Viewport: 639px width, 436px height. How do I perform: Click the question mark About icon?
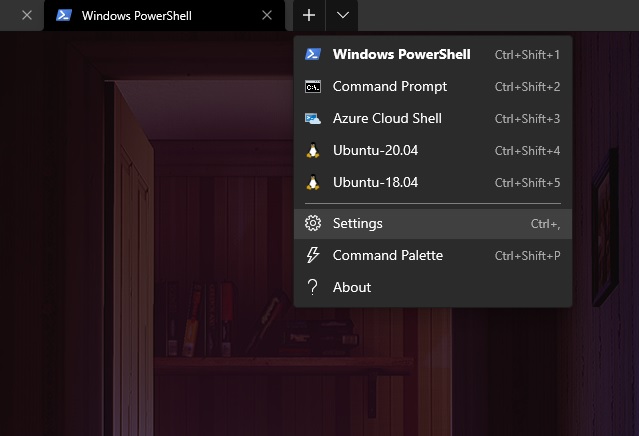tap(313, 287)
